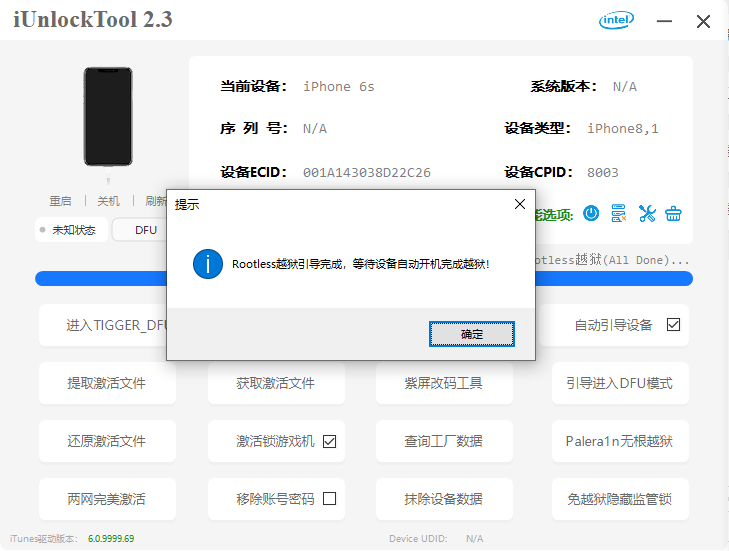This screenshot has width=729, height=551.
Task: Start Palera1n无根越狱
Action: click(x=620, y=441)
